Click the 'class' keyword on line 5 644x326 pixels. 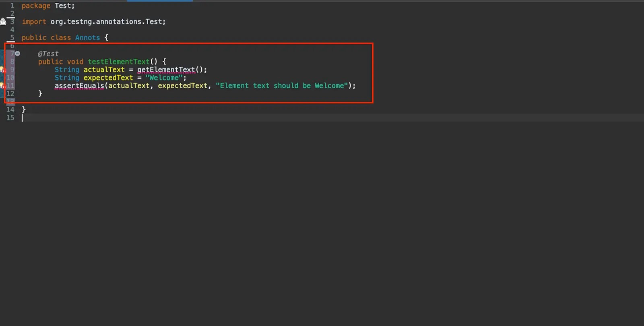(x=61, y=38)
